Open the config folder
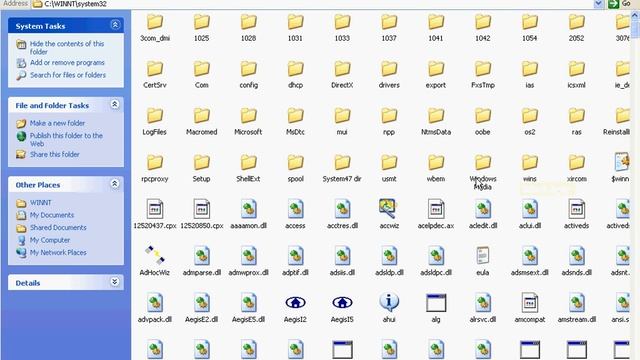Image resolution: width=640 pixels, height=360 pixels. [249, 69]
